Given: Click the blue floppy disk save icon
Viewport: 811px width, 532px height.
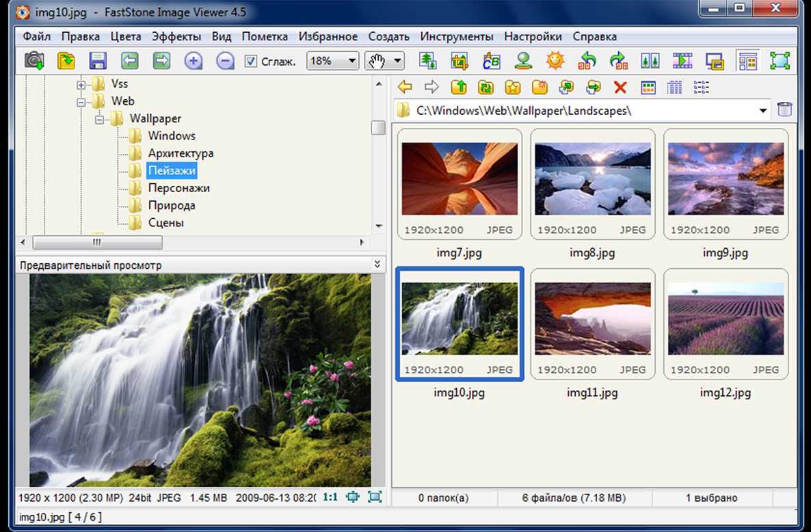Looking at the screenshot, I should [x=97, y=61].
